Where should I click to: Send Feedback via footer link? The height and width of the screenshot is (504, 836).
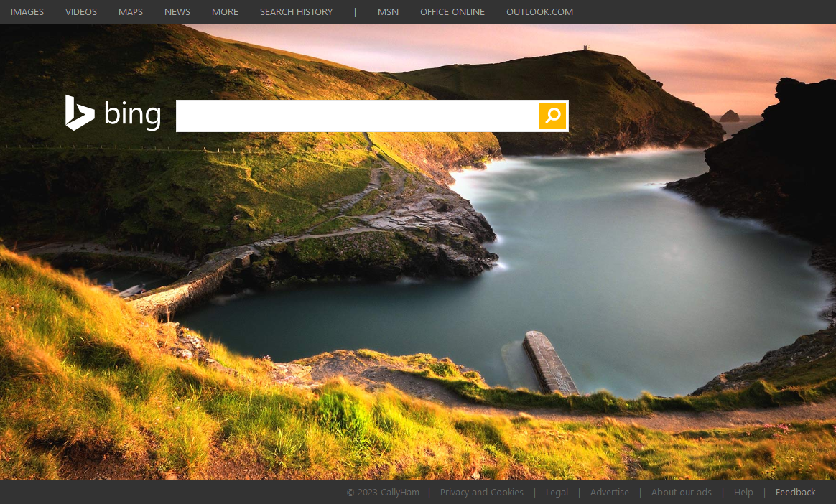click(796, 493)
